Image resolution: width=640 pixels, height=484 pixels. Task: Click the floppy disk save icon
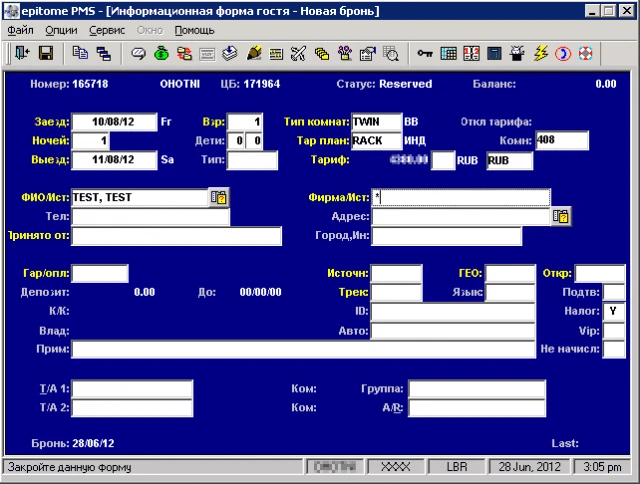pyautogui.click(x=45, y=52)
